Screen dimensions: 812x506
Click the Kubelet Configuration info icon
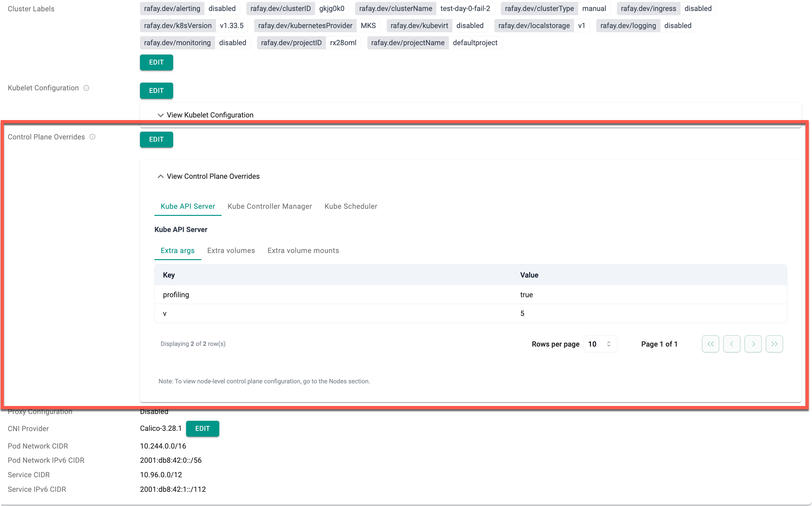[x=86, y=88]
